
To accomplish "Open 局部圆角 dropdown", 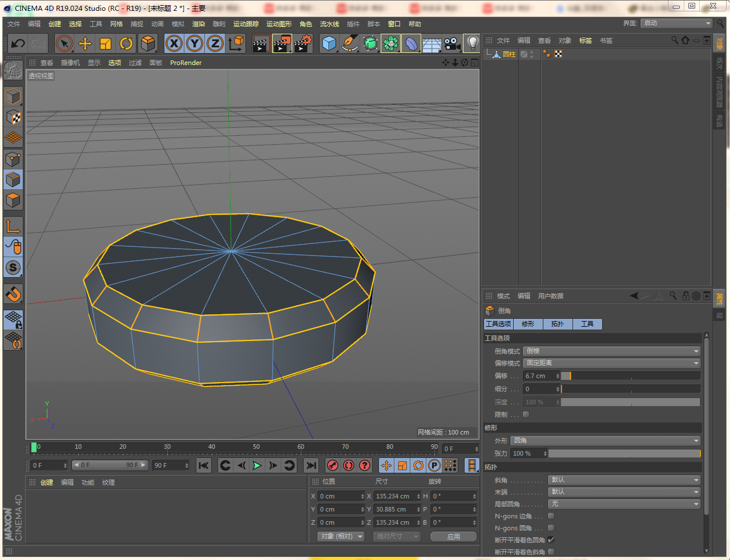I will click(624, 504).
